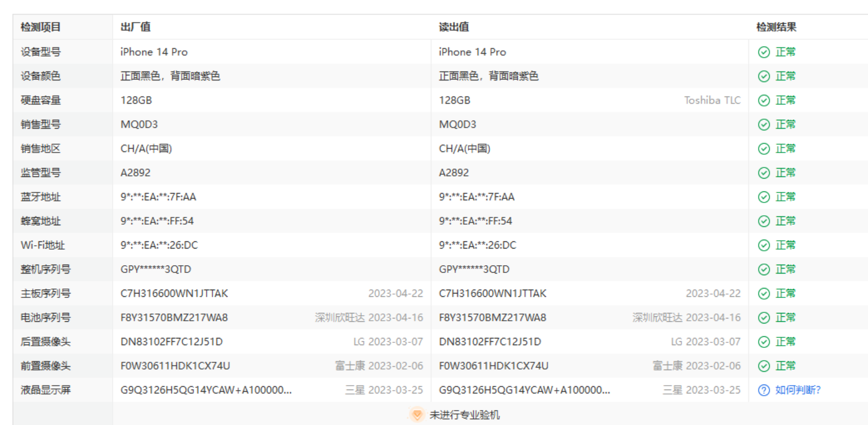
Task: Select the 监管型号 row label
Action: tap(40, 173)
